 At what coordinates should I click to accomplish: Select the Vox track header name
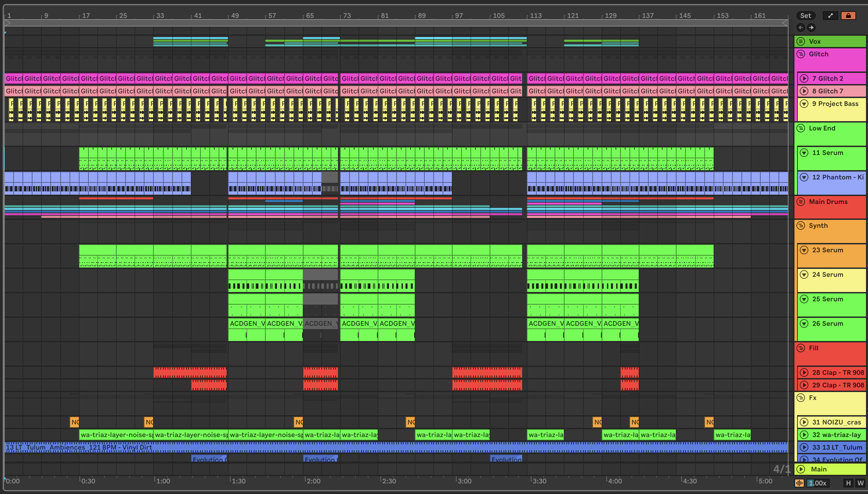(815, 41)
